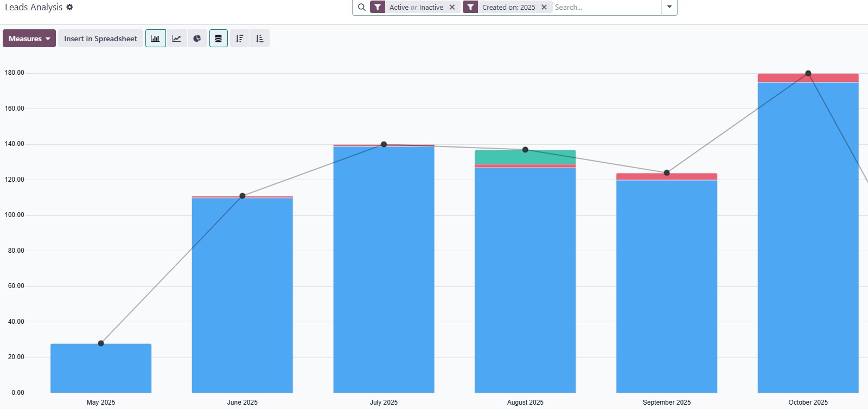This screenshot has width=868, height=409.
Task: Open the Measures dropdown
Action: point(29,39)
